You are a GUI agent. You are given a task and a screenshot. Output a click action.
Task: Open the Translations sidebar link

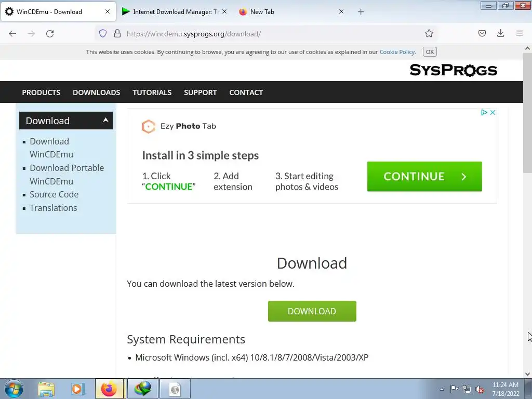tap(54, 208)
